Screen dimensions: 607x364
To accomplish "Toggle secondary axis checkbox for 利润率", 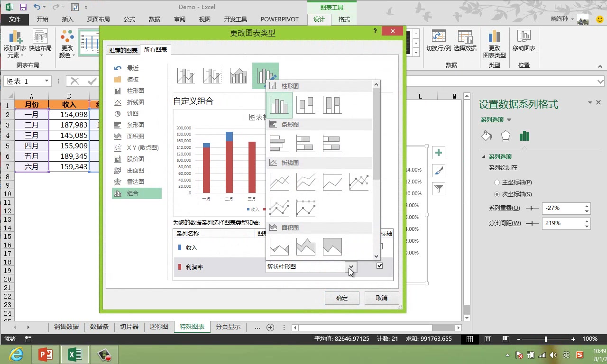I will click(x=379, y=266).
